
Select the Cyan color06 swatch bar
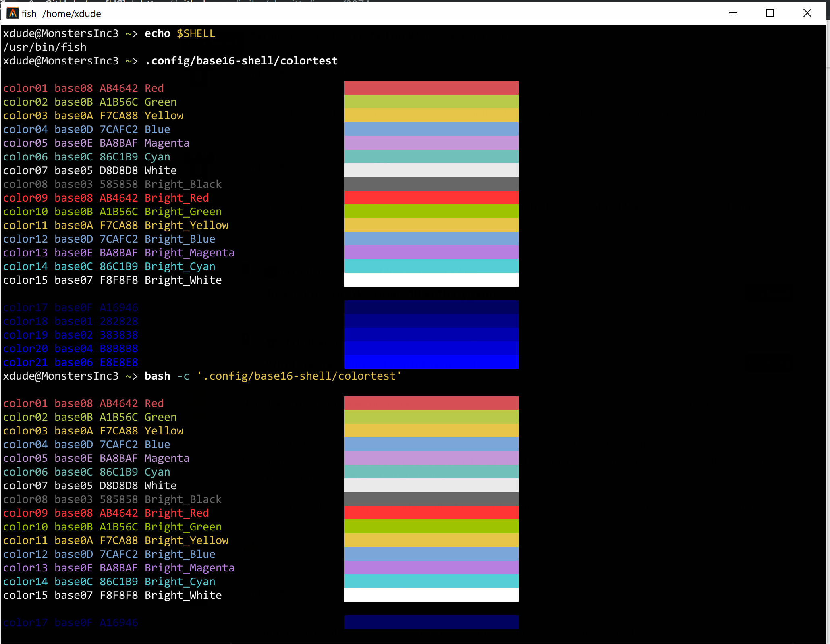point(431,157)
